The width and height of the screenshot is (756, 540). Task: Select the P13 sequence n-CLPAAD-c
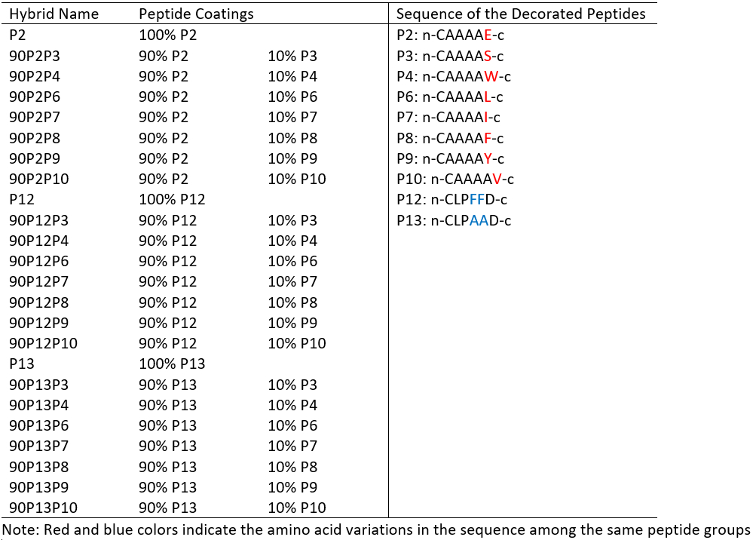tap(454, 221)
